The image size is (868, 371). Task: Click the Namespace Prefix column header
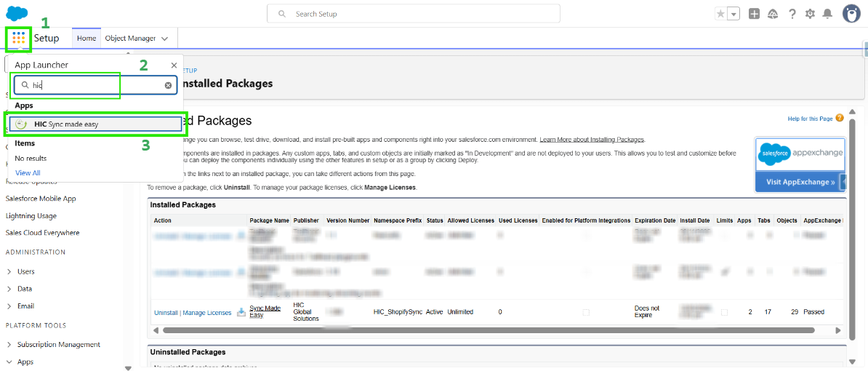pyautogui.click(x=398, y=220)
